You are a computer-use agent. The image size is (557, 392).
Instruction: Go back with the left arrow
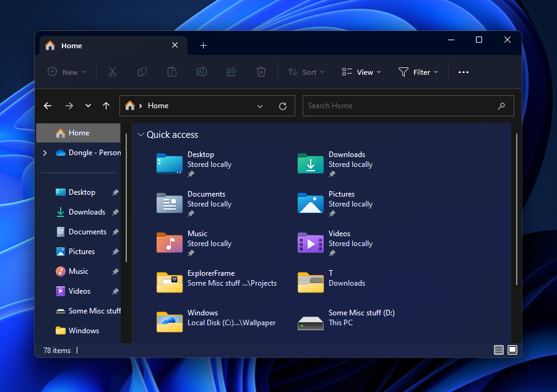tap(48, 106)
